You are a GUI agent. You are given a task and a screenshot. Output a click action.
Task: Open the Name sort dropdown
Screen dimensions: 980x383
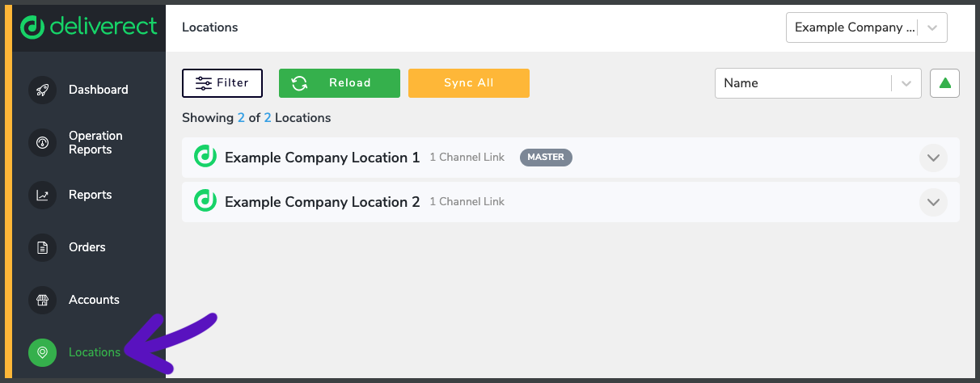[818, 83]
